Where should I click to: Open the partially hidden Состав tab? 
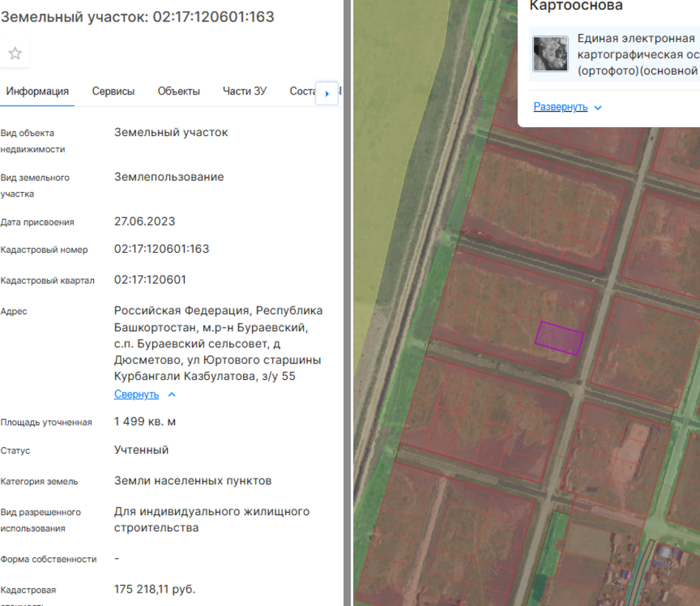pyautogui.click(x=302, y=92)
